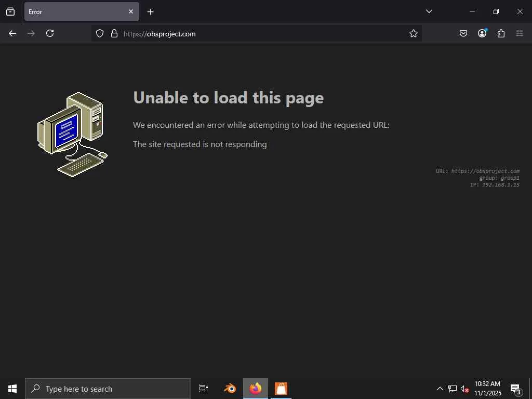The width and height of the screenshot is (532, 399).
Task: Show hidden system tray icons
Action: click(440, 389)
